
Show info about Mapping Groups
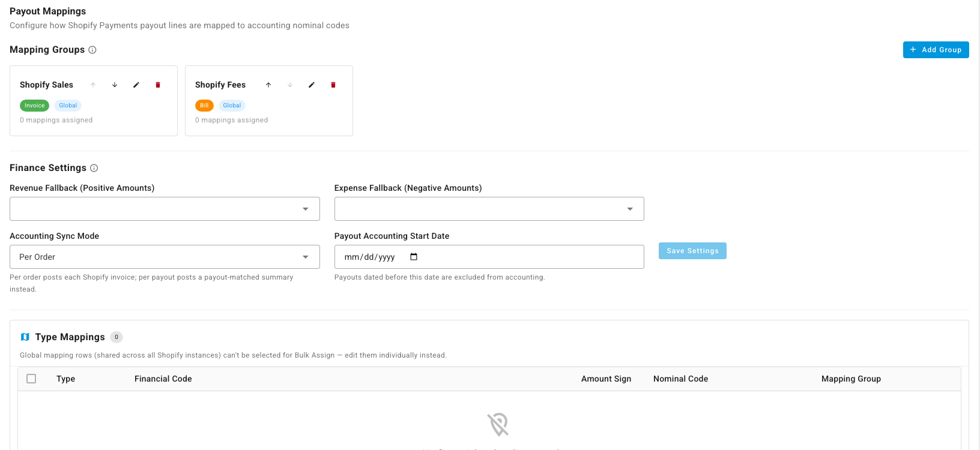[x=92, y=50]
